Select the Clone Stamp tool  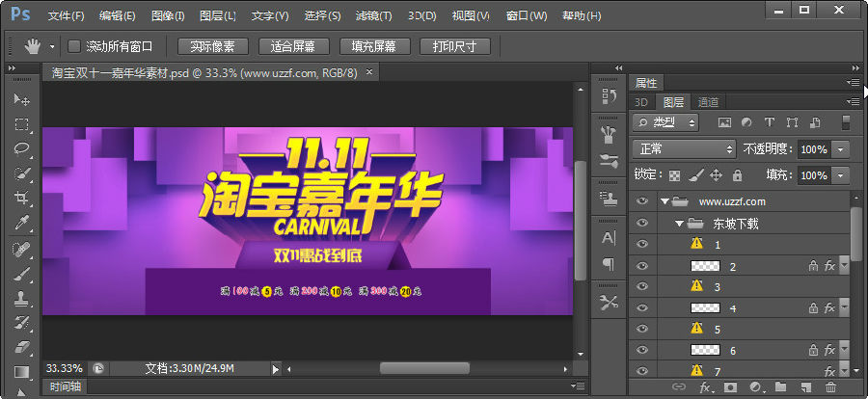tap(21, 299)
